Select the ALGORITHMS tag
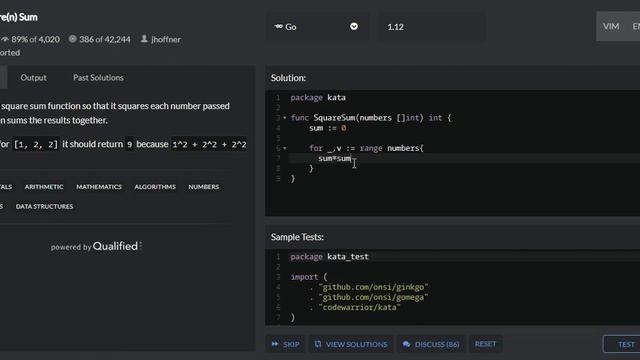Viewport: 640px width, 360px height. [155, 187]
